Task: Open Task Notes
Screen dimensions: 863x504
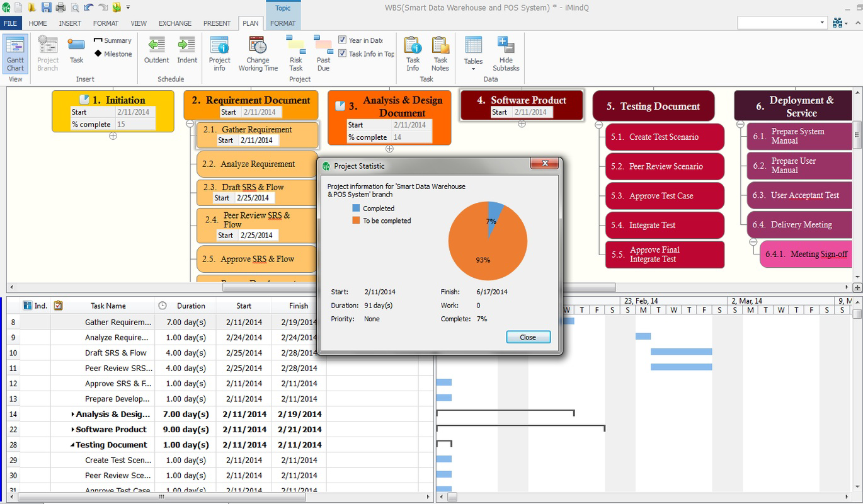Action: (440, 54)
